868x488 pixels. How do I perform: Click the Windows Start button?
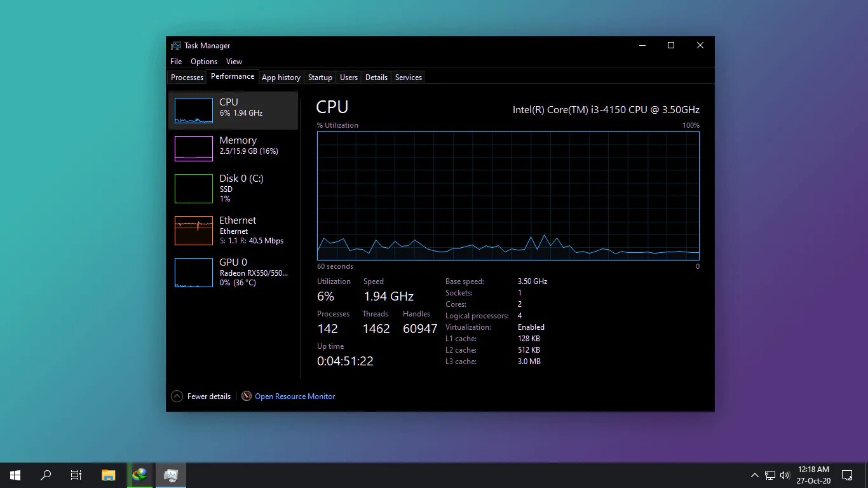click(15, 475)
